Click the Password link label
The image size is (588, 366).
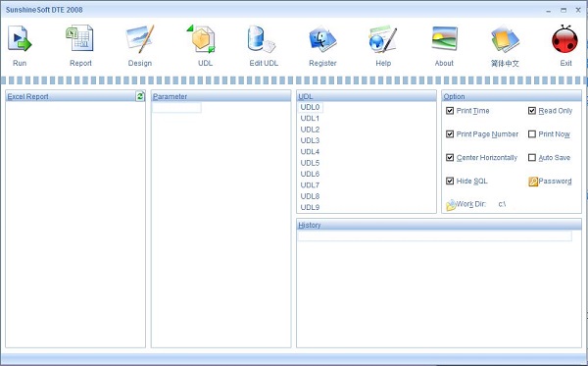pyautogui.click(x=555, y=182)
